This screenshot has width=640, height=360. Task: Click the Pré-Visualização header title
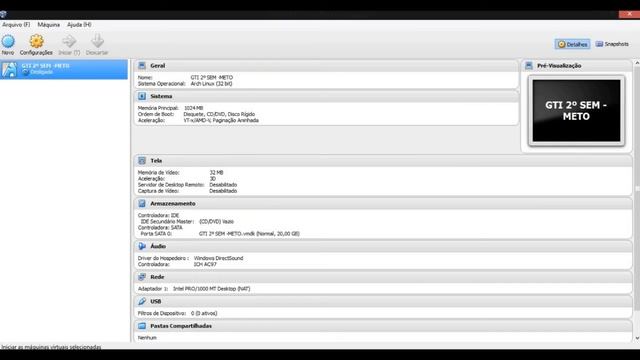(x=559, y=66)
